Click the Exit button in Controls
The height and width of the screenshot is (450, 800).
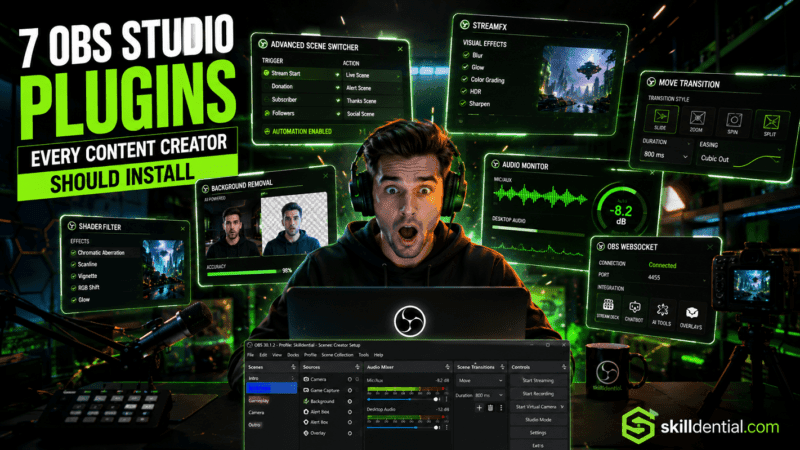[x=538, y=445]
